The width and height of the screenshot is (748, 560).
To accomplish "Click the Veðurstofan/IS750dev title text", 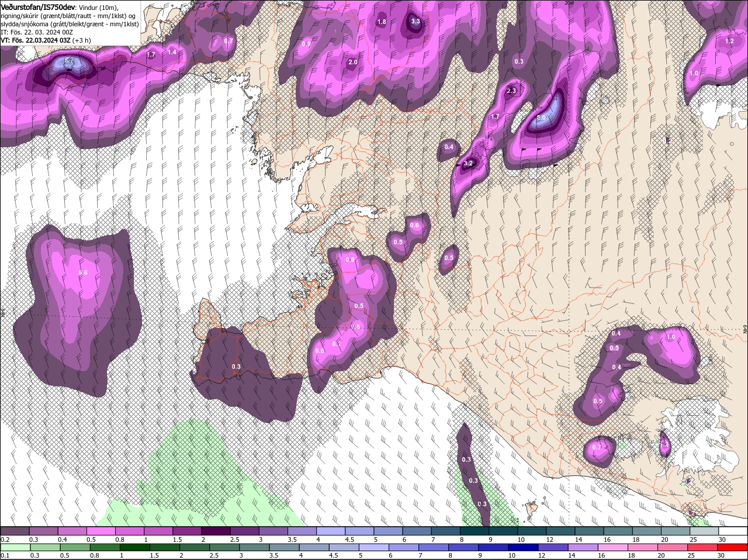I will 38,6.
